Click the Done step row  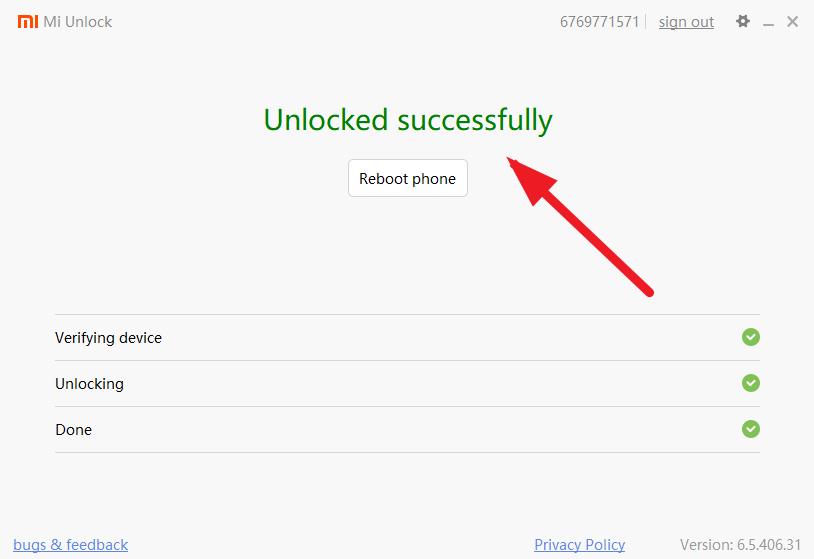tap(408, 429)
